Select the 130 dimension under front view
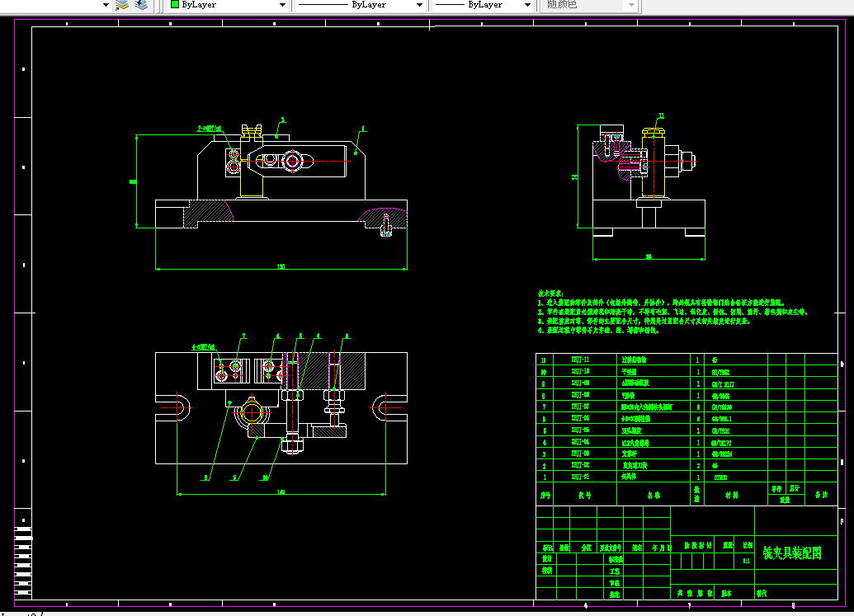The image size is (854, 616). pyautogui.click(x=281, y=266)
